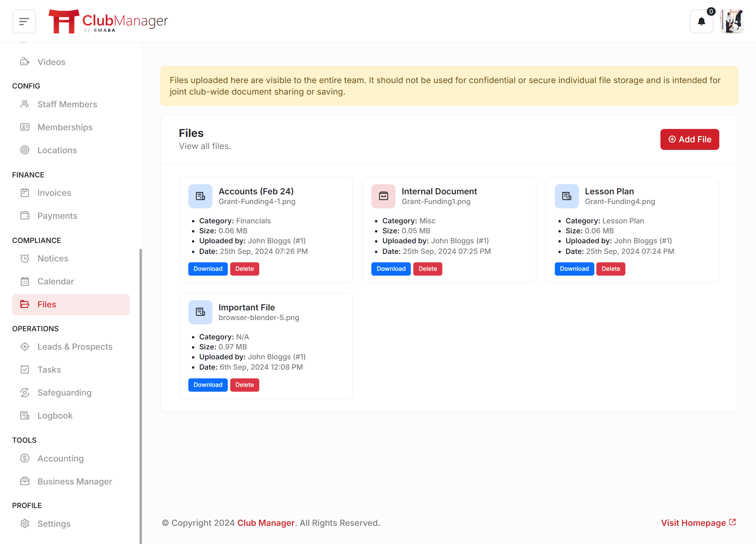Delete the Internal Document file
The width and height of the screenshot is (756, 544).
[x=427, y=269]
